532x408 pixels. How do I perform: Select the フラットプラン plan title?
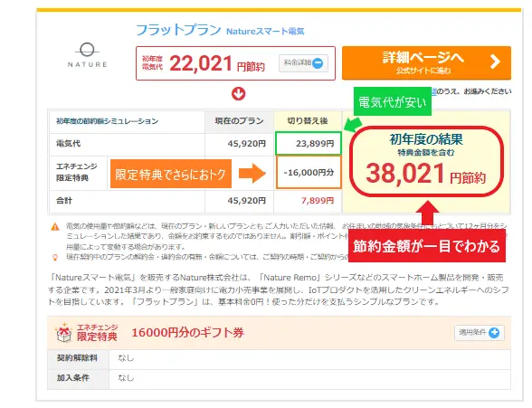(178, 30)
